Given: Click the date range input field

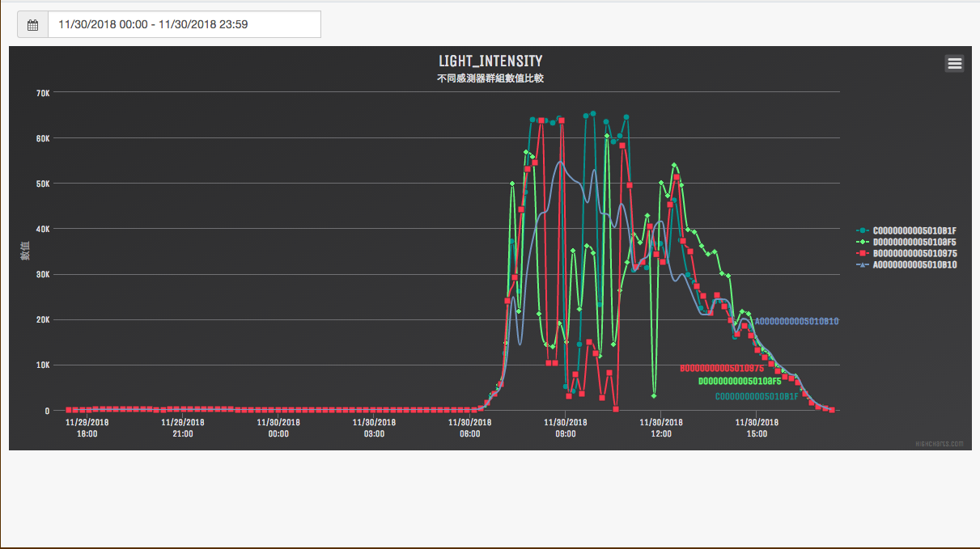Looking at the screenshot, I should tap(185, 25).
